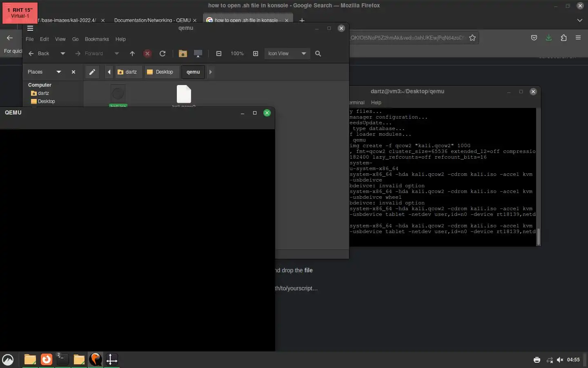Open the system start menu launcher

click(8, 360)
